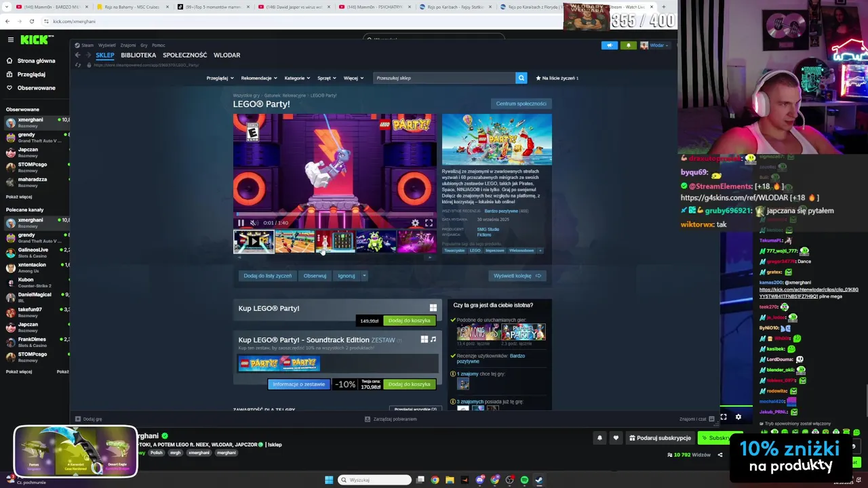Viewport: 868px width, 488px height.
Task: Open Steam from the taskbar
Action: (538, 480)
